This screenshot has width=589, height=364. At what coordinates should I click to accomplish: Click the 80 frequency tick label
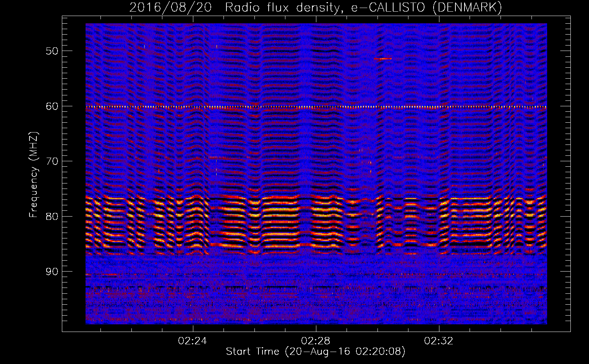point(52,217)
